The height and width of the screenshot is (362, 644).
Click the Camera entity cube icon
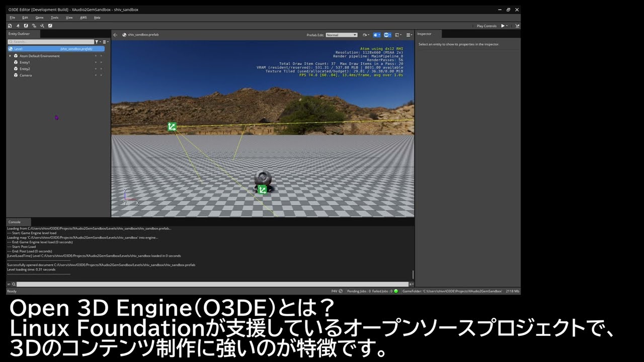(x=16, y=75)
